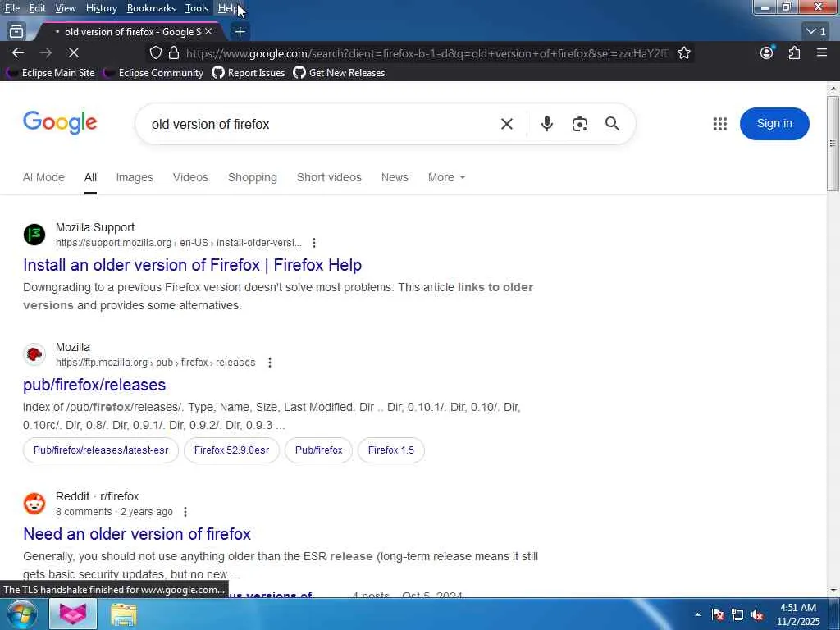Open Action Center flag icon
Screen dimensions: 840x630
tap(718, 615)
